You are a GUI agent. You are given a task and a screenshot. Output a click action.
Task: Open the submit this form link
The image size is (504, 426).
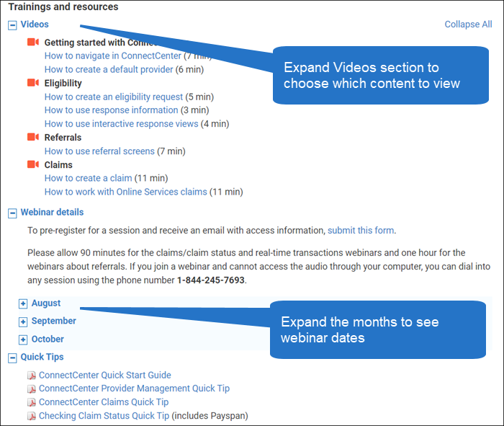click(x=361, y=231)
